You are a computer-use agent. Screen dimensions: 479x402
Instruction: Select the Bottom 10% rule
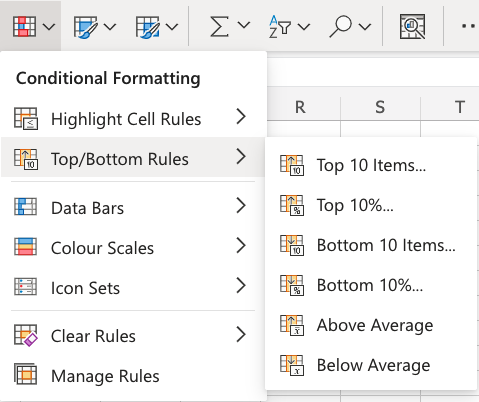(371, 285)
